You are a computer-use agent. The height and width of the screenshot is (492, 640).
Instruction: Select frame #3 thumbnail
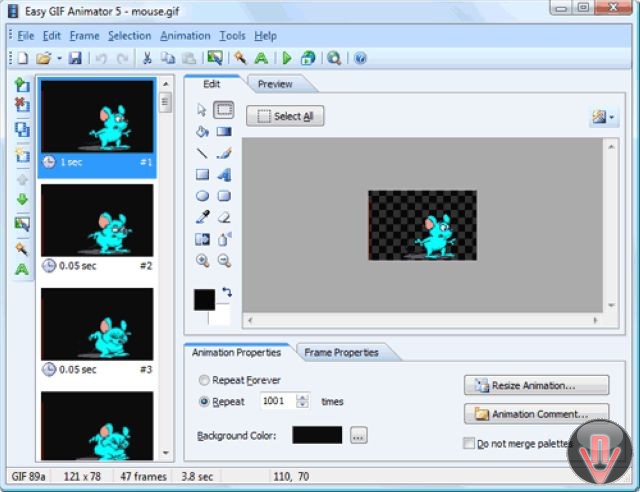97,324
